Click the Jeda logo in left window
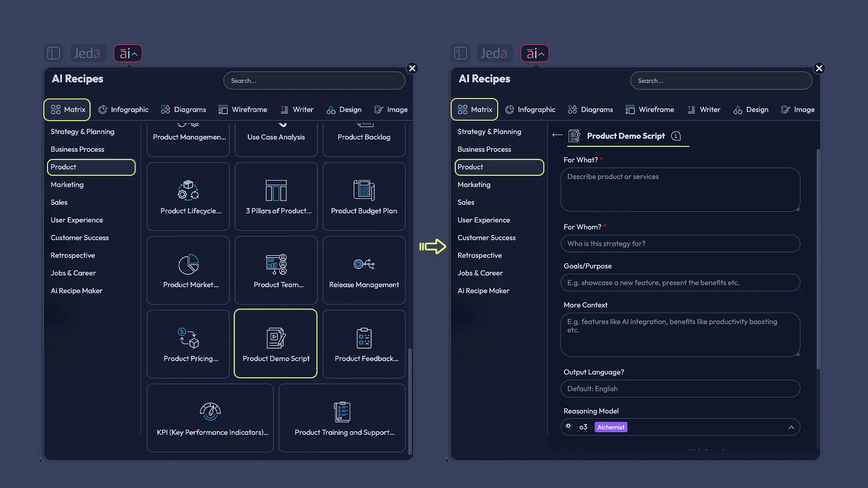This screenshot has height=488, width=868. pyautogui.click(x=87, y=53)
